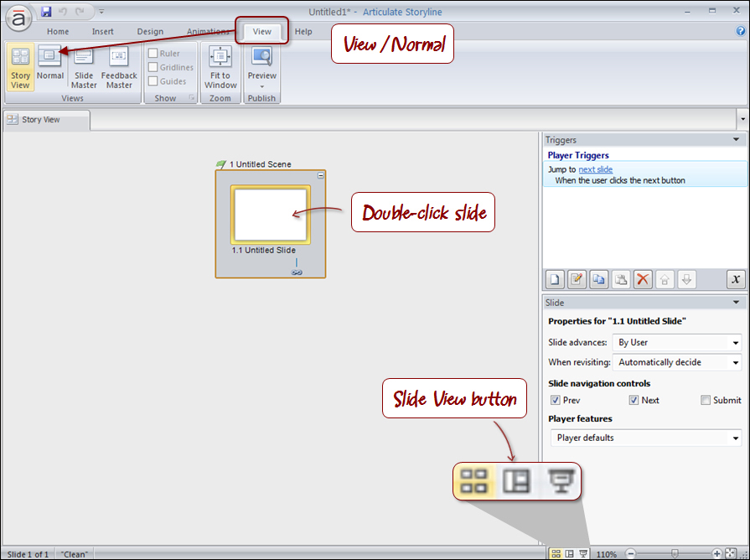Open the Articulate application menu button
750x560 pixels.
click(18, 19)
